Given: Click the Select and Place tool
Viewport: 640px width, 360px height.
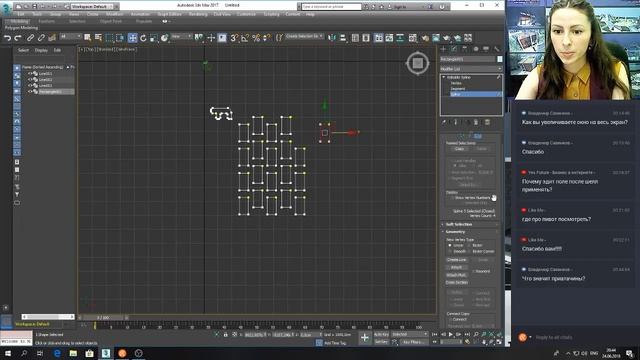Looking at the screenshot, I should 164,38.
